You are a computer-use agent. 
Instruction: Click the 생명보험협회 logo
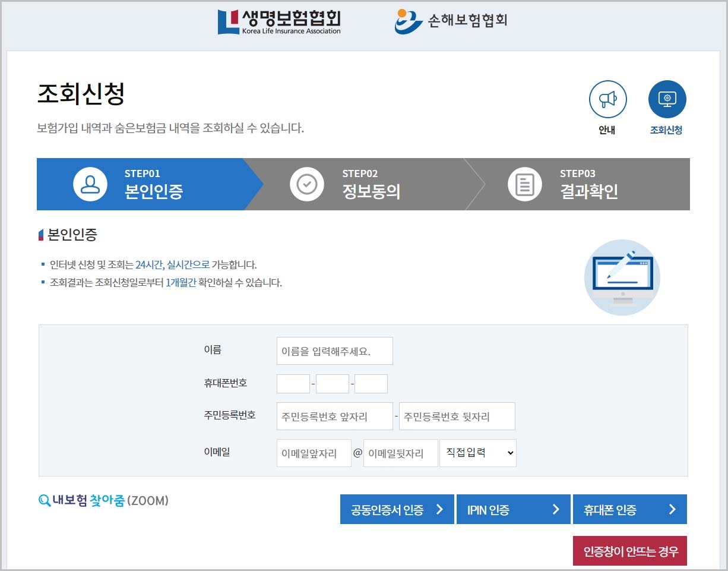(x=279, y=21)
